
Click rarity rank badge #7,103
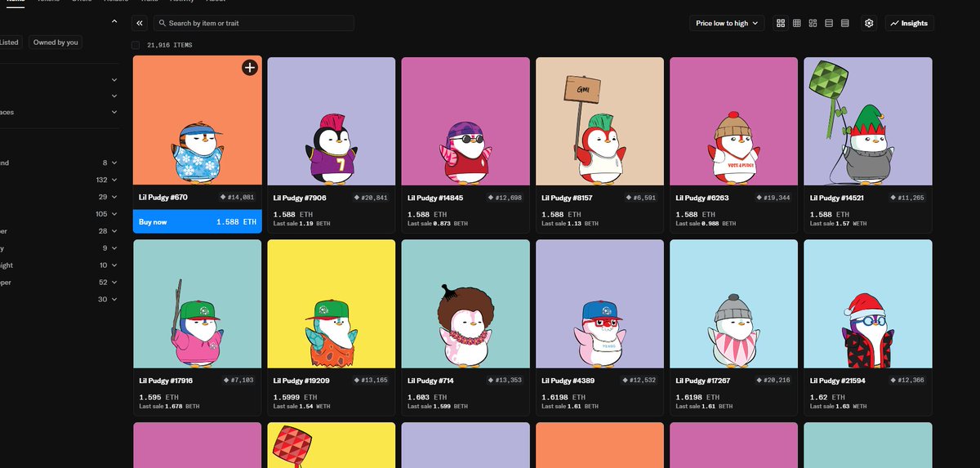(240, 380)
